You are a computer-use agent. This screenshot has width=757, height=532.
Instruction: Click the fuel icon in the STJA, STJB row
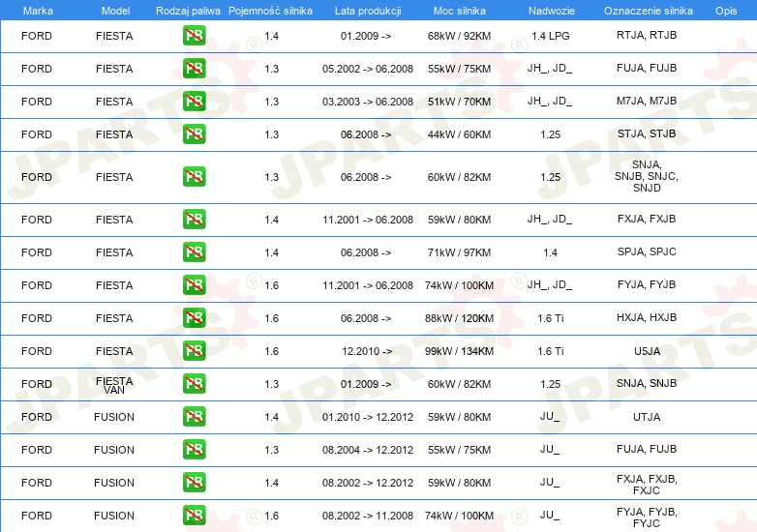(194, 134)
